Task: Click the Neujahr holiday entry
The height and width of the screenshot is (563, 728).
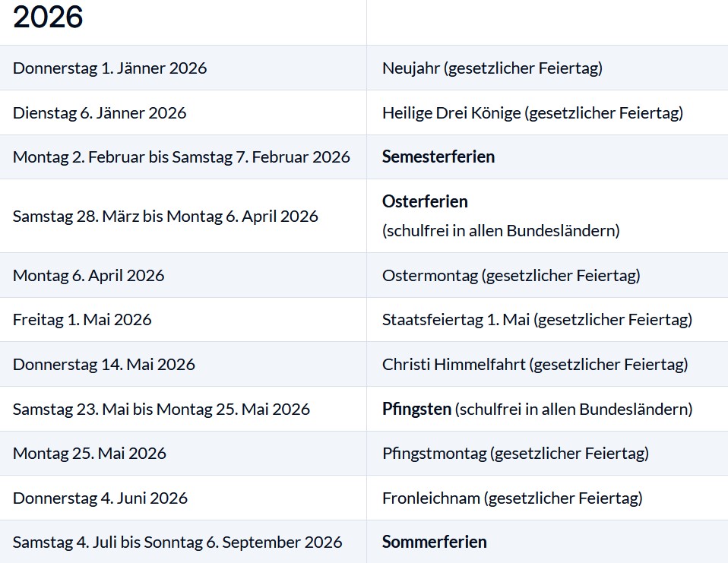Action: coord(492,68)
